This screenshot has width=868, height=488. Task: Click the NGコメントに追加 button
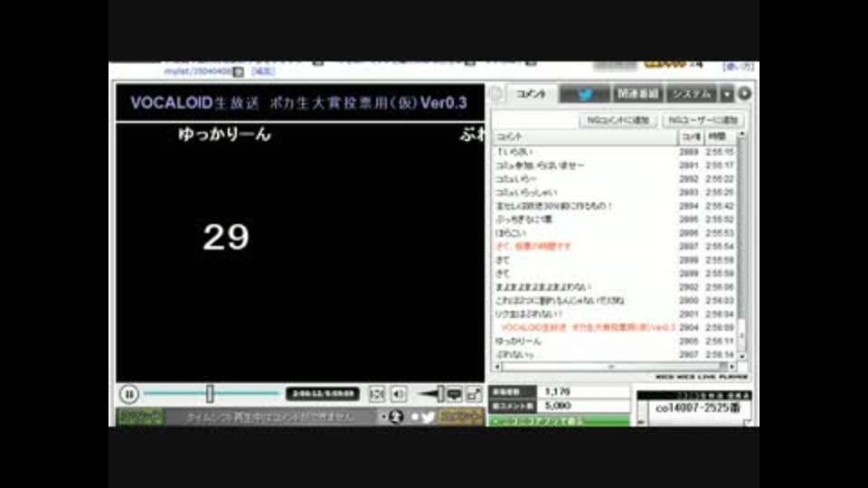pos(618,120)
